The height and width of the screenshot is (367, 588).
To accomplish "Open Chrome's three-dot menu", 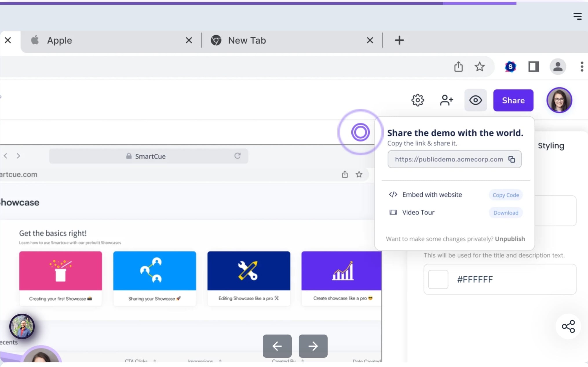I will [582, 66].
